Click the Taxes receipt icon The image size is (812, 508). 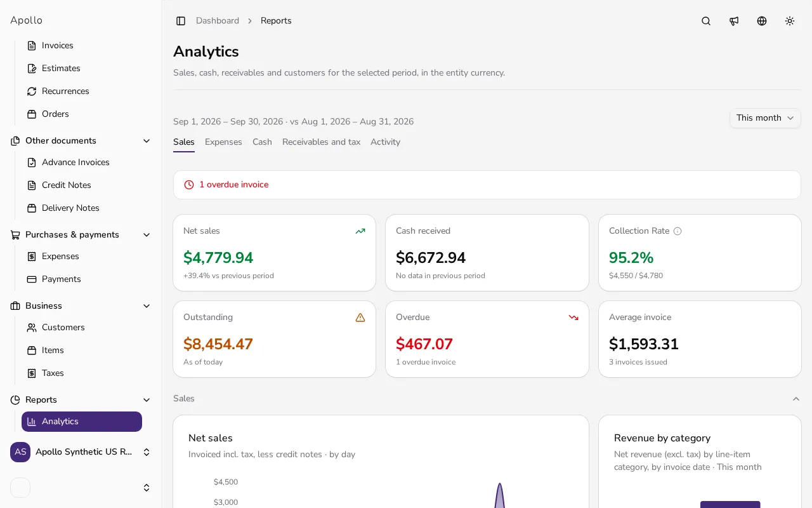(32, 373)
